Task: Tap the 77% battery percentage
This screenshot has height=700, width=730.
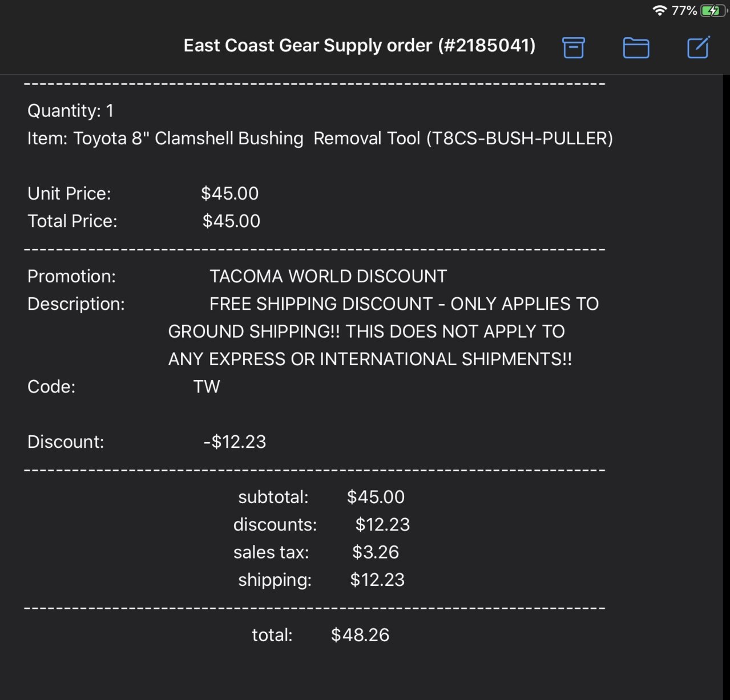Action: [x=684, y=10]
